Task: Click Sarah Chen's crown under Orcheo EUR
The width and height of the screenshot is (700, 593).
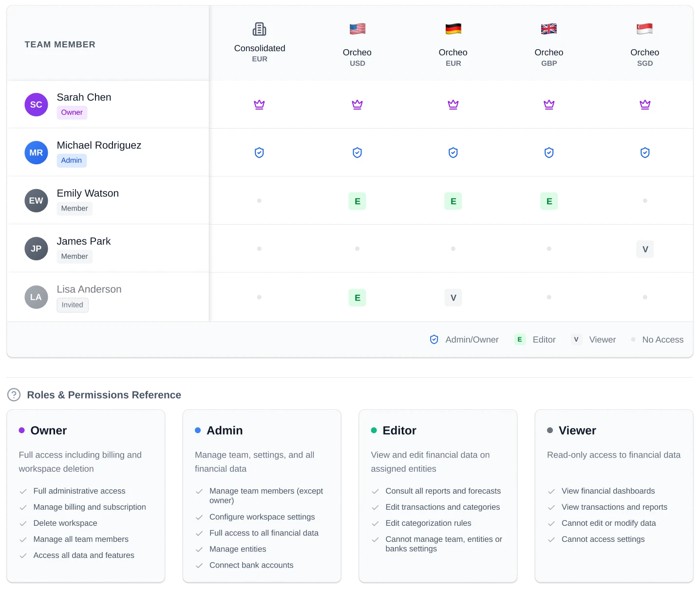Action: click(x=453, y=104)
